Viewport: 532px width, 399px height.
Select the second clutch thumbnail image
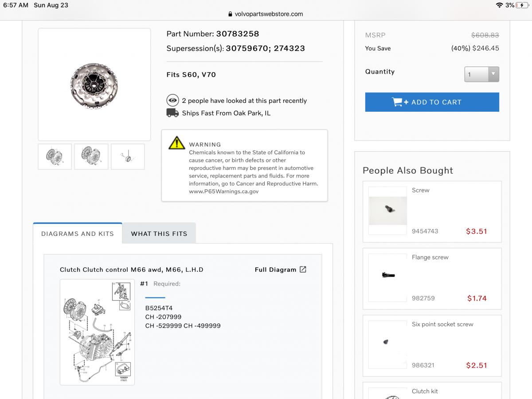coord(91,156)
